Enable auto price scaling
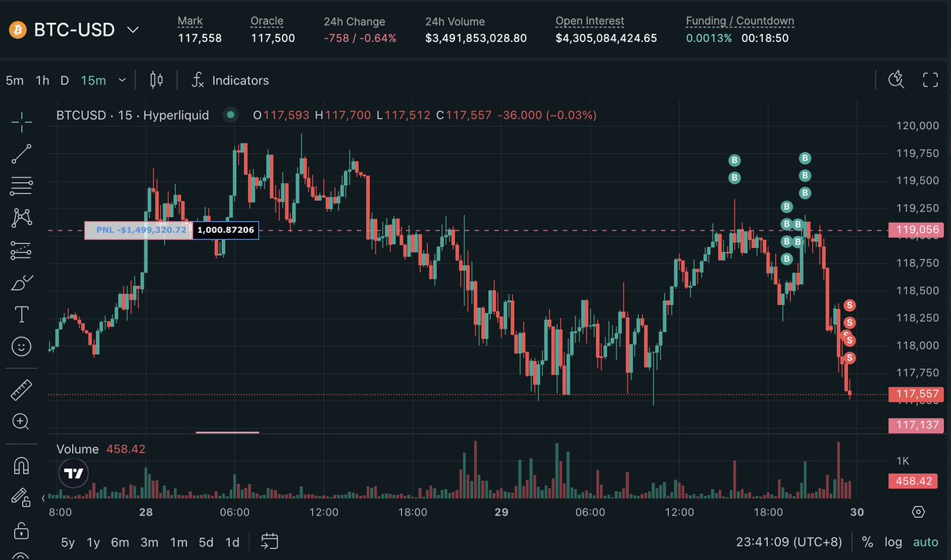The height and width of the screenshot is (560, 951). coord(925,542)
